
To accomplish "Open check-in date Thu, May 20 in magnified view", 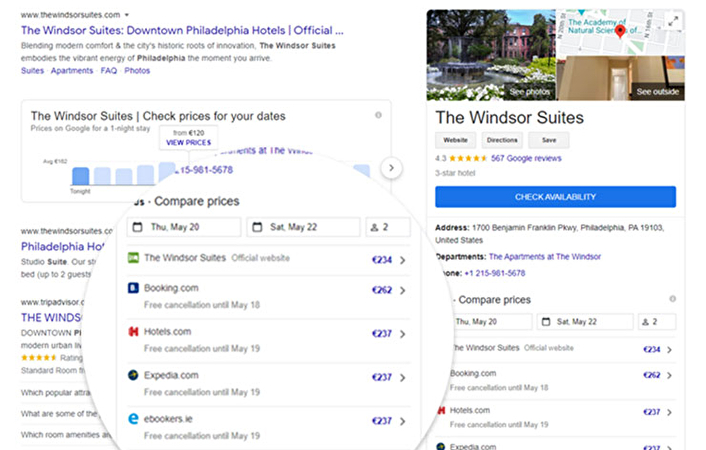I will point(184,227).
